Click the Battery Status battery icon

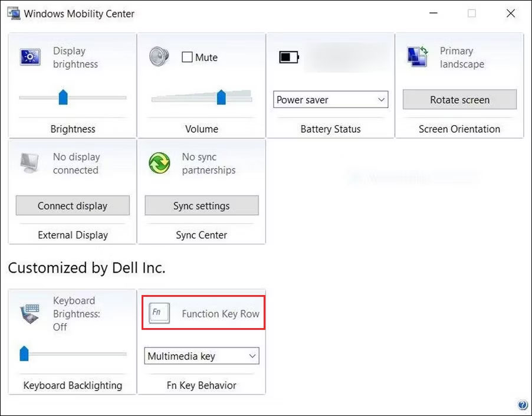(x=288, y=57)
